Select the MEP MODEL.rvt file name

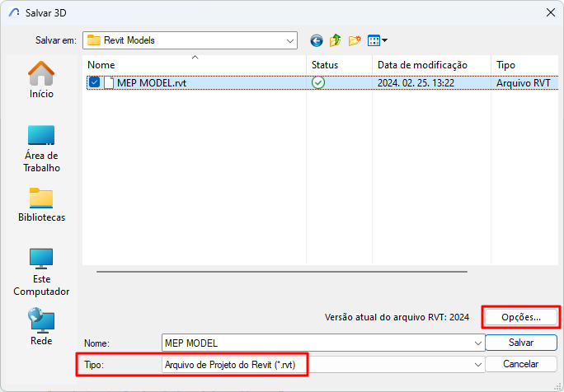tap(152, 83)
